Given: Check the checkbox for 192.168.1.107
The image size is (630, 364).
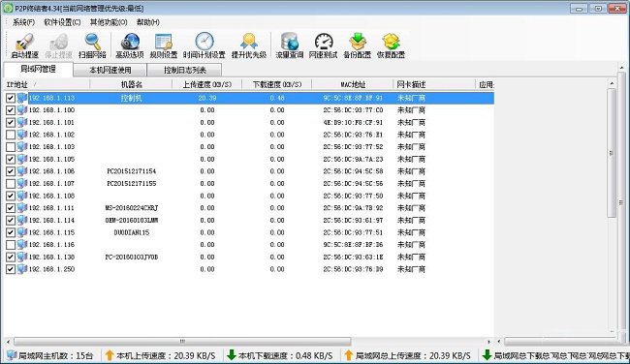Looking at the screenshot, I should click(x=11, y=183).
